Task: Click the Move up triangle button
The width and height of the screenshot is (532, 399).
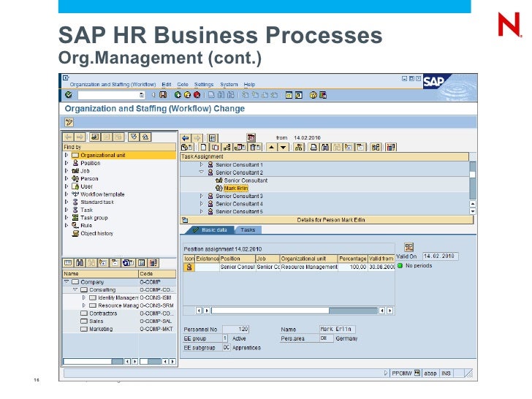Action: coord(271,148)
